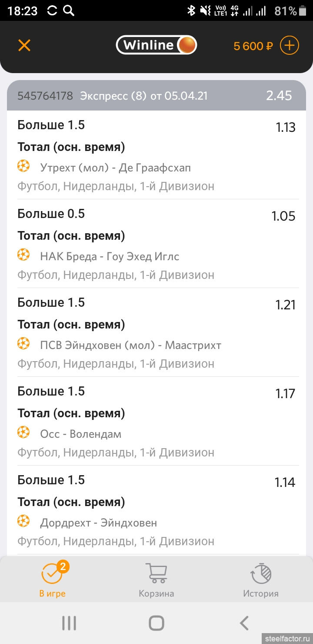Open the НАК Бреда - Гоу Эхед Иглс match
Image resolution: width=313 pixels, height=644 pixels.
click(x=110, y=256)
